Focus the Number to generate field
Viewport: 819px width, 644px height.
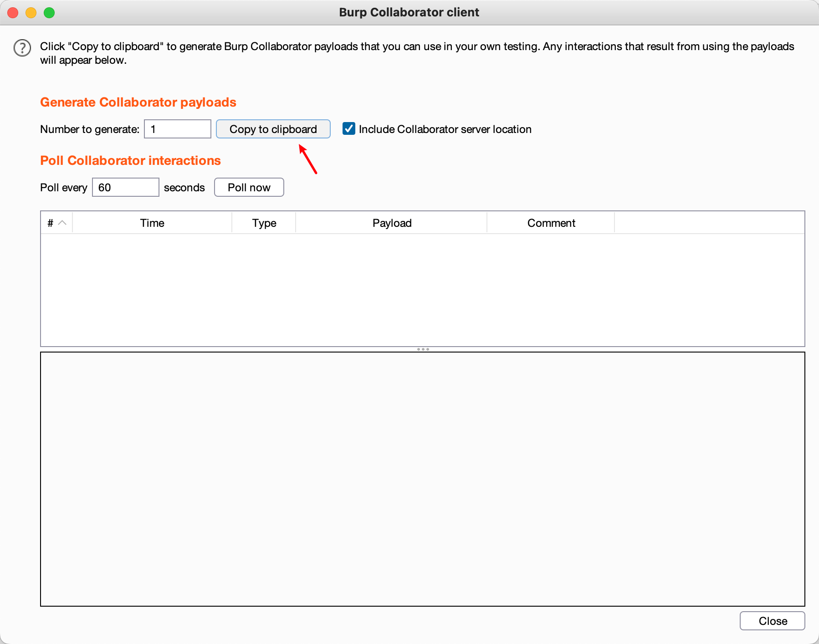coord(178,129)
